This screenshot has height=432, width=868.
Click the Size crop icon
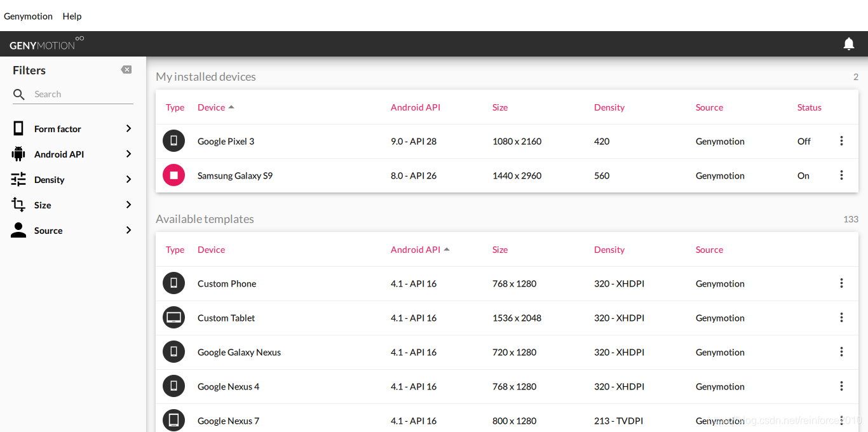click(18, 205)
